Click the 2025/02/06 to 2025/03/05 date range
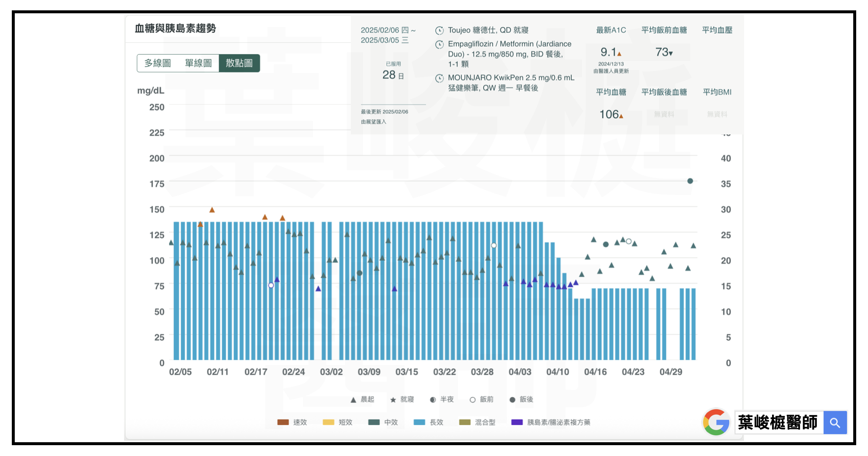This screenshot has width=868, height=456. point(388,35)
